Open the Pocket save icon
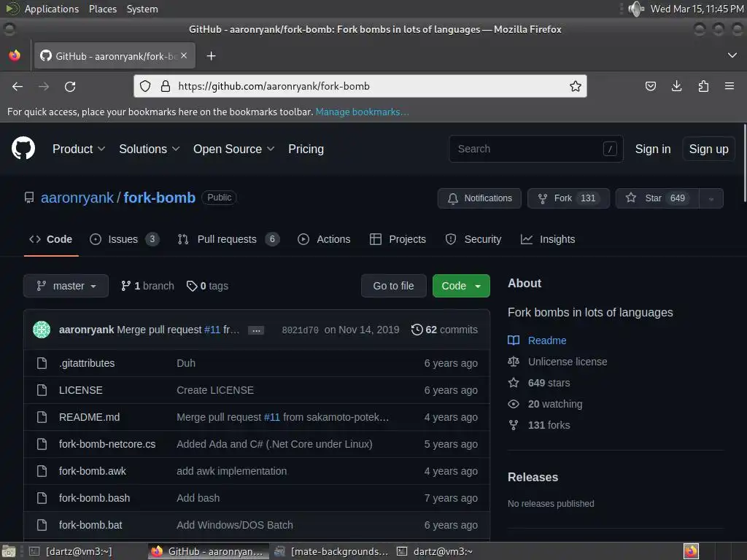The height and width of the screenshot is (560, 747). click(x=650, y=86)
